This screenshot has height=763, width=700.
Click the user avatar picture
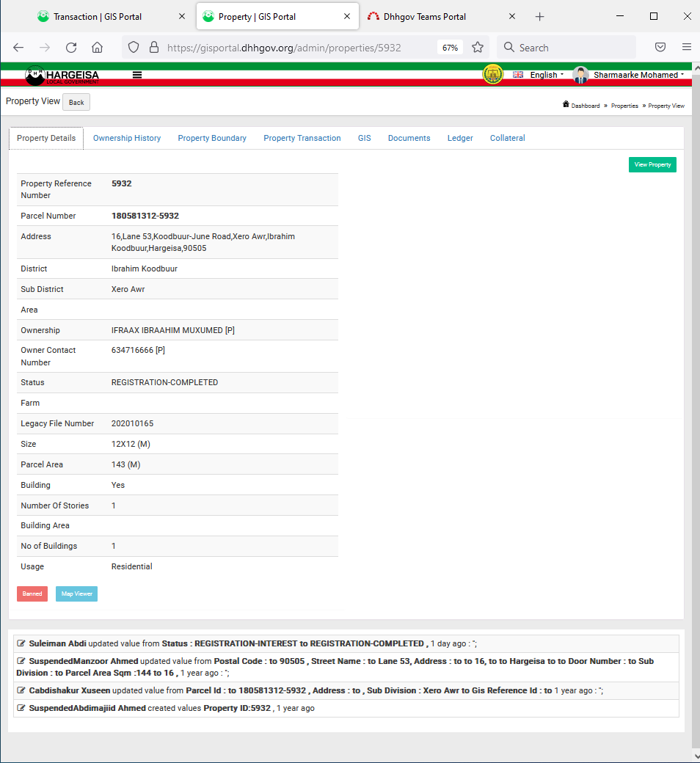point(580,75)
